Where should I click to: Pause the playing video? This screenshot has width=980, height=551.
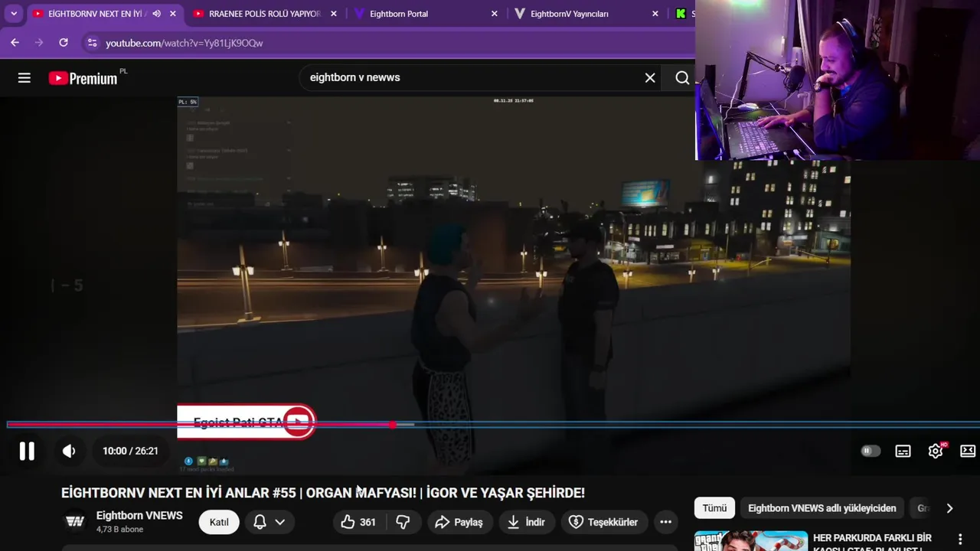tap(27, 451)
